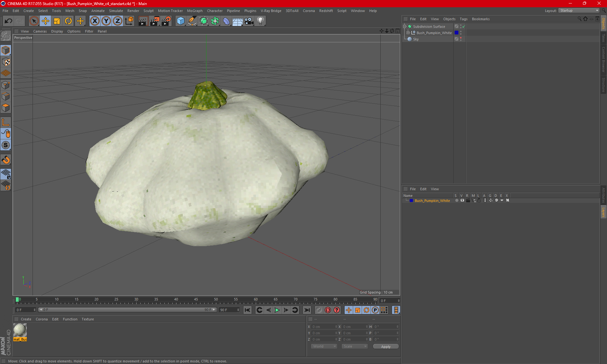
Task: Toggle layer visibility for Bush_Pumpkin_White layer
Action: click(x=463, y=200)
